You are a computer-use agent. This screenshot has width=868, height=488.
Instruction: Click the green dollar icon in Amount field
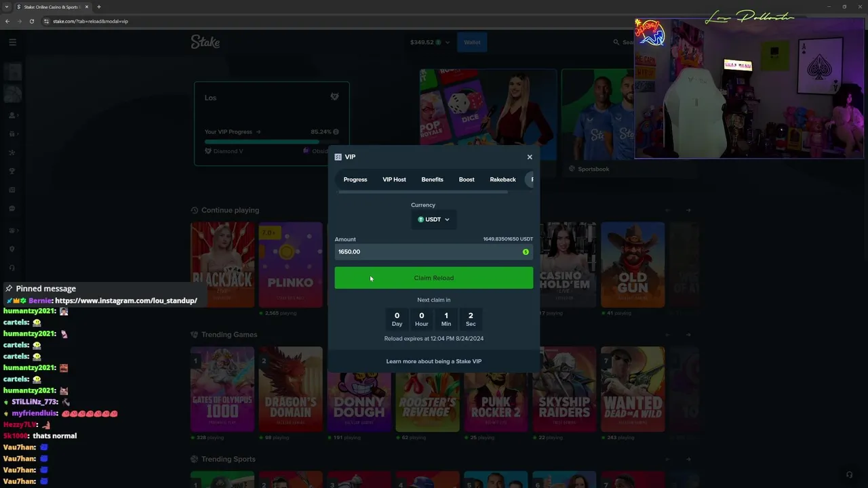(526, 252)
